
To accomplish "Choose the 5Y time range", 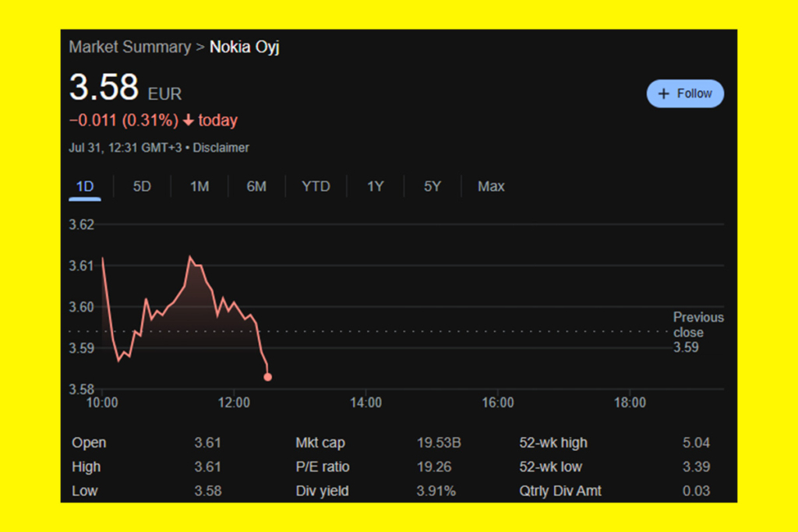I will click(x=433, y=186).
